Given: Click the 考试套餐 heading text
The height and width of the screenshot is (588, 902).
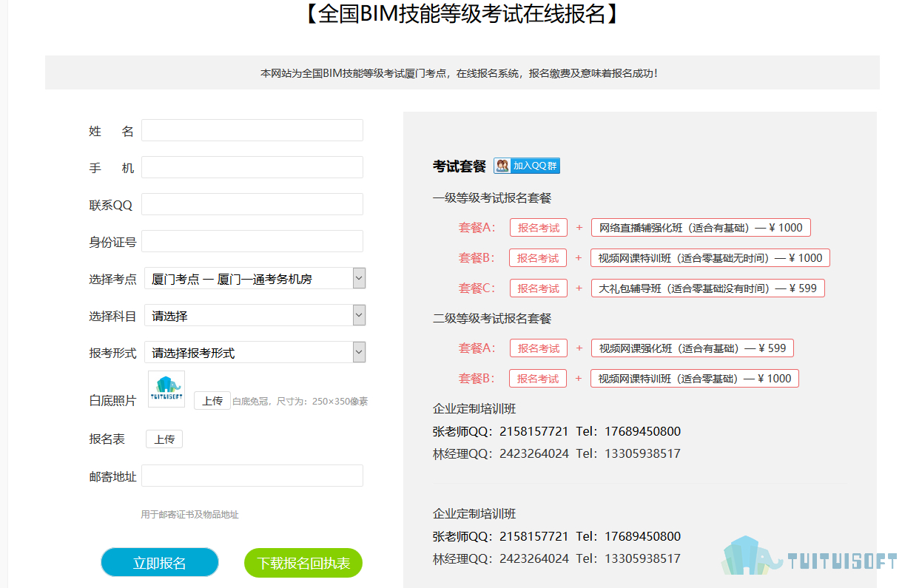Looking at the screenshot, I should [x=459, y=166].
